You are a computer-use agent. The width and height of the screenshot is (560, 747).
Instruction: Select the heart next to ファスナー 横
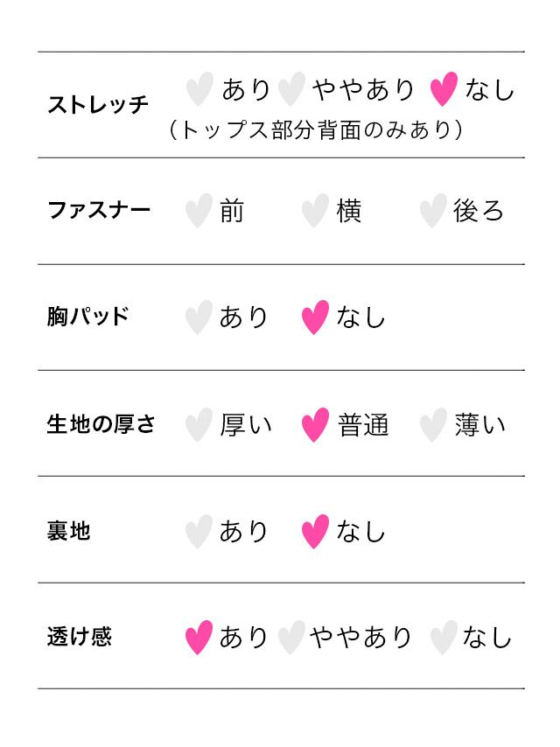(315, 211)
